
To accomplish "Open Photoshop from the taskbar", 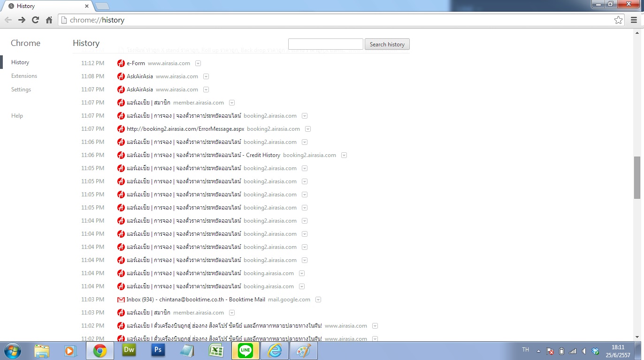I will 158,351.
